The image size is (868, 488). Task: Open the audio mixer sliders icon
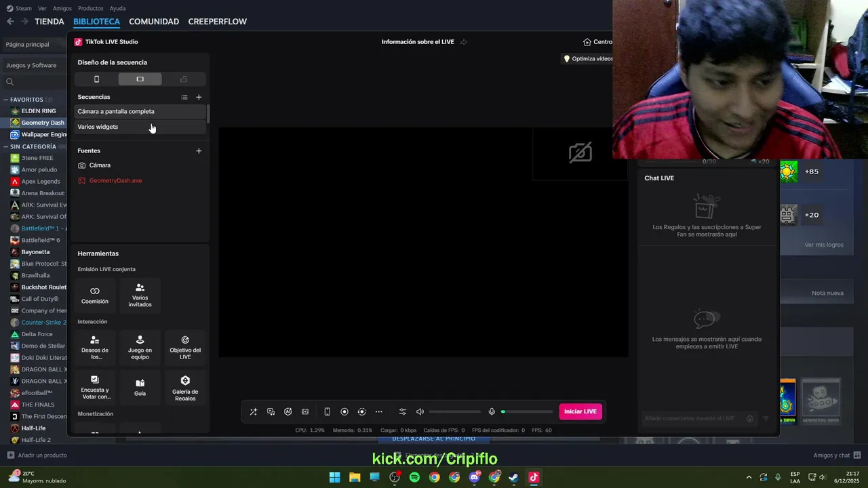click(403, 411)
